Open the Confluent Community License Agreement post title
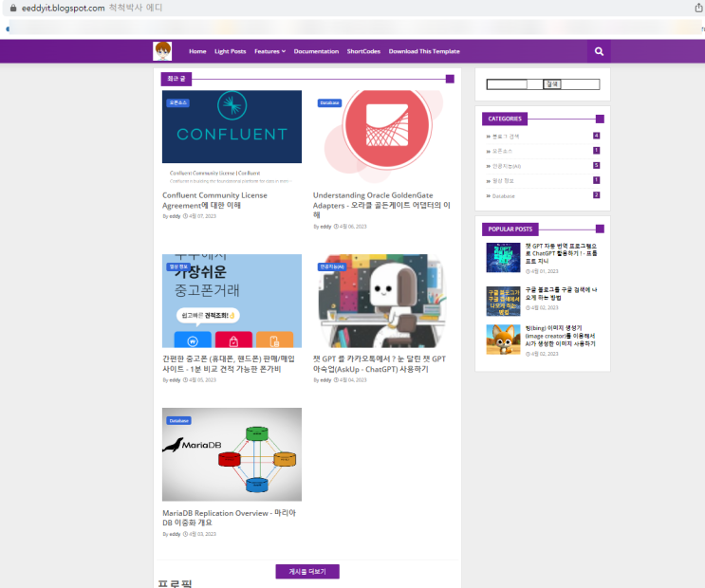Screen dimensions: 705x588 point(215,200)
